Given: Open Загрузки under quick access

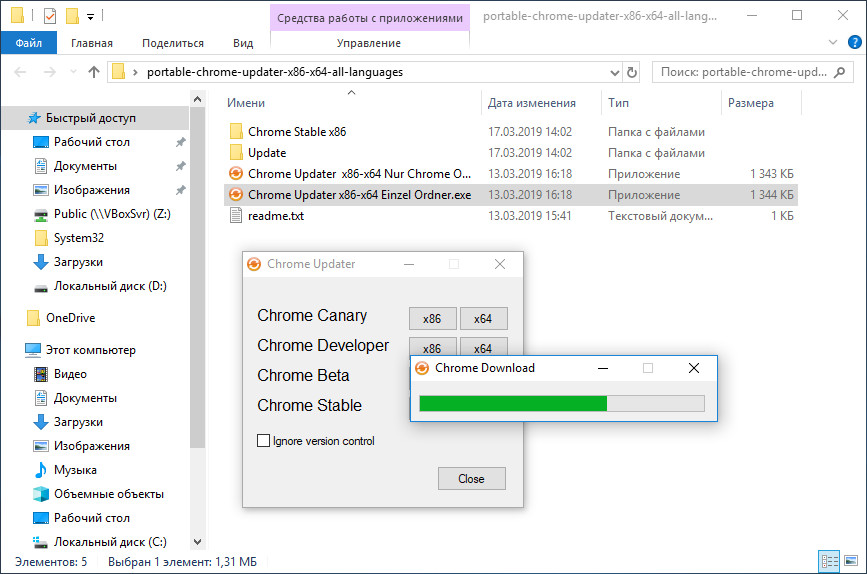Looking at the screenshot, I should (78, 262).
